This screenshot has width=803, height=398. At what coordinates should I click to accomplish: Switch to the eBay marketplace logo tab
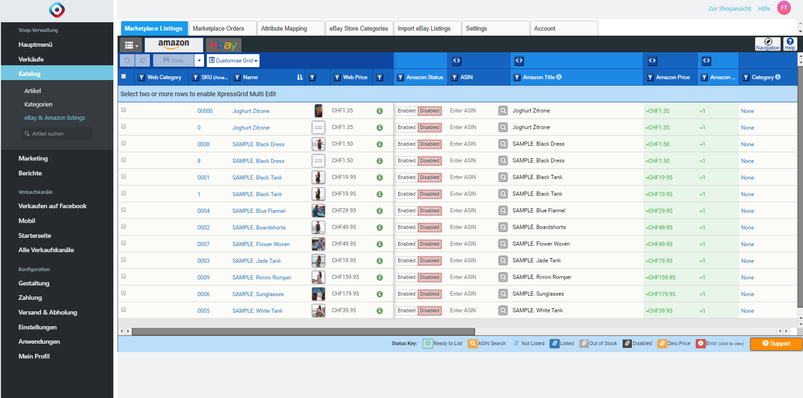point(223,45)
